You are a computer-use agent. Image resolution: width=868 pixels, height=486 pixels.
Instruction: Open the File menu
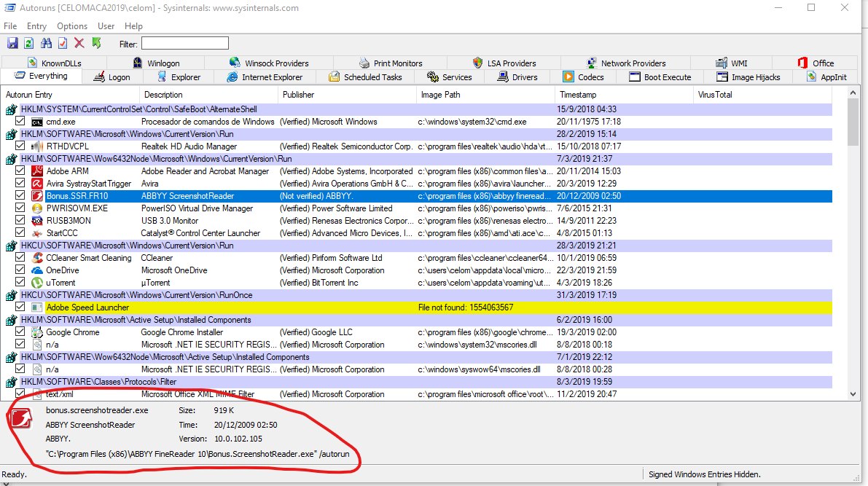click(10, 26)
